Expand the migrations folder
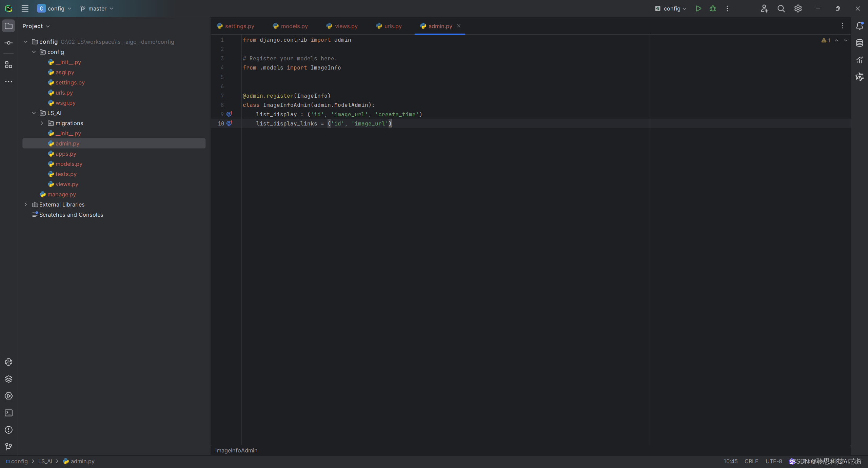This screenshot has width=868, height=468. click(42, 123)
